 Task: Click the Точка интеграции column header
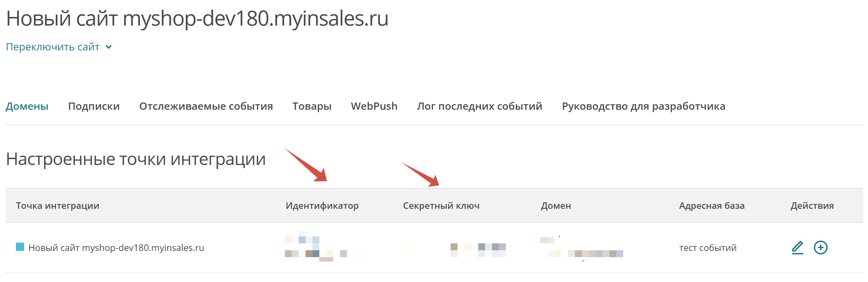point(58,206)
